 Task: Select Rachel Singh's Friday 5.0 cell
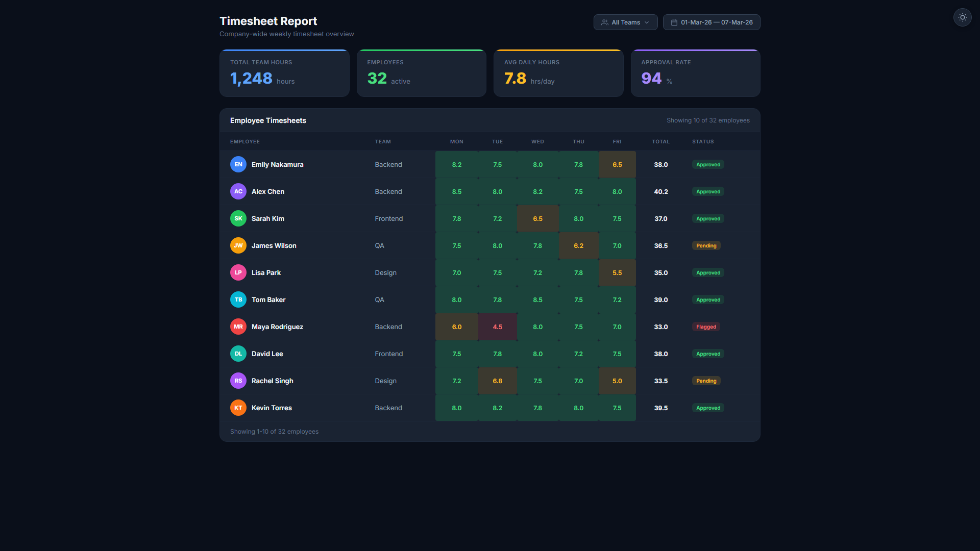click(617, 381)
